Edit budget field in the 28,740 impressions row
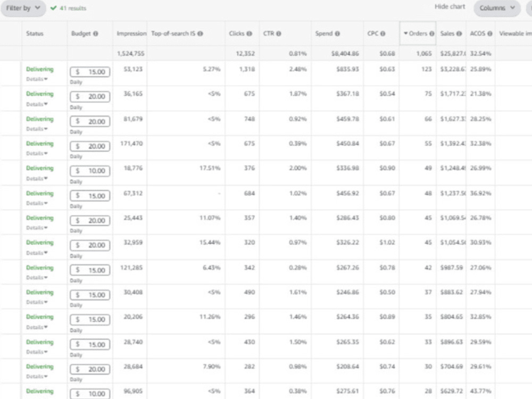The image size is (532, 399). [90, 344]
